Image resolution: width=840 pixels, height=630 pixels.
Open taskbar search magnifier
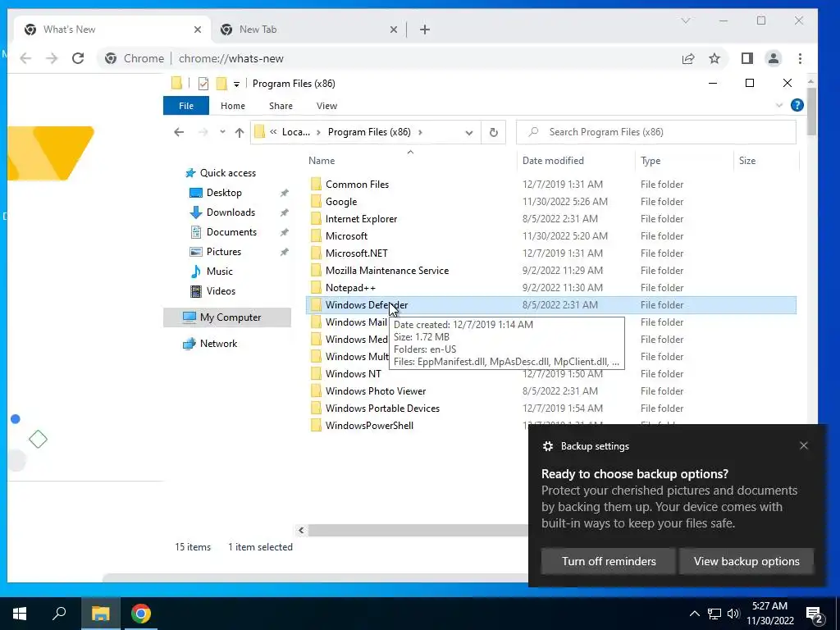(x=59, y=613)
